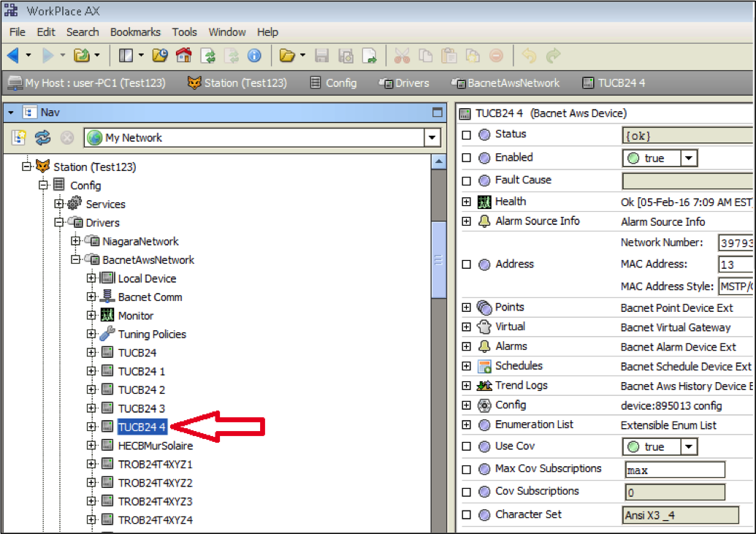
Task: Click the Up Level folder icon
Action: pyautogui.click(x=82, y=56)
